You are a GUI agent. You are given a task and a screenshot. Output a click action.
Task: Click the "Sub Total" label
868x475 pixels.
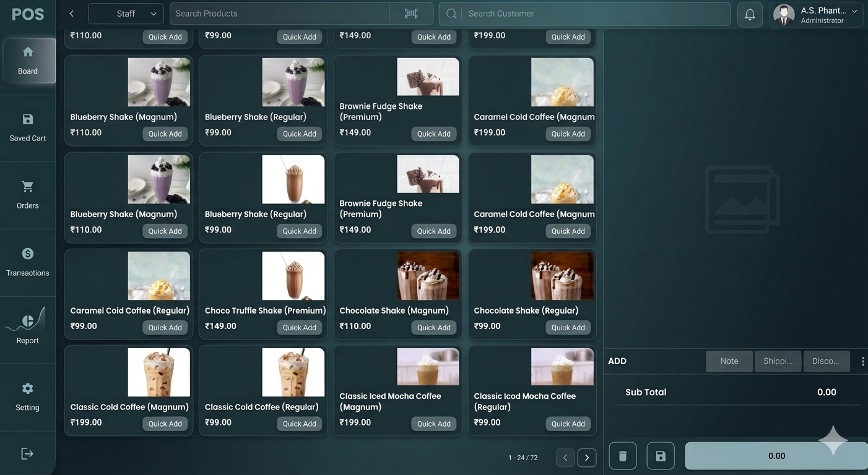tap(646, 392)
